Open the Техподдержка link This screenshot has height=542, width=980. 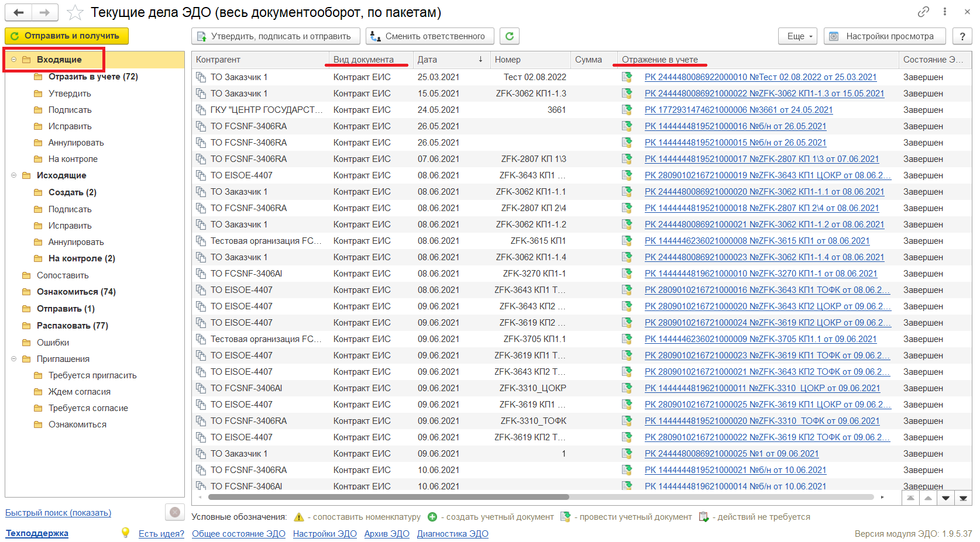[x=37, y=533]
